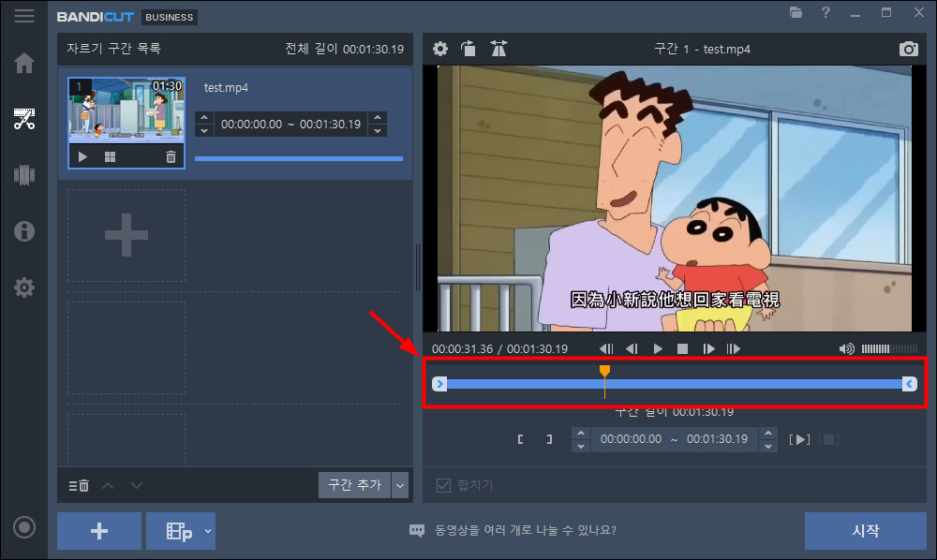Stop the video playback

[682, 348]
